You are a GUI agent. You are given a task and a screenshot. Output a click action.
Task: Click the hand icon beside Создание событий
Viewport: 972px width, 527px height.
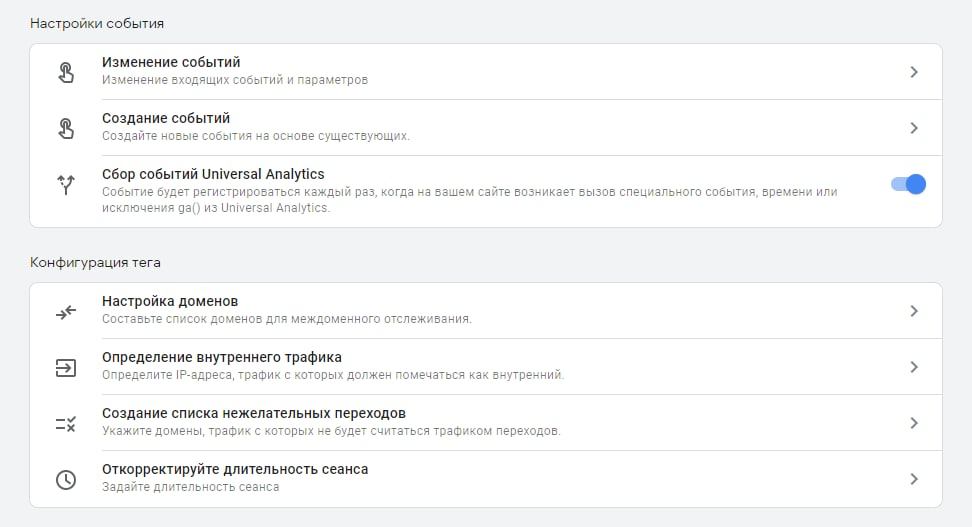pos(65,128)
